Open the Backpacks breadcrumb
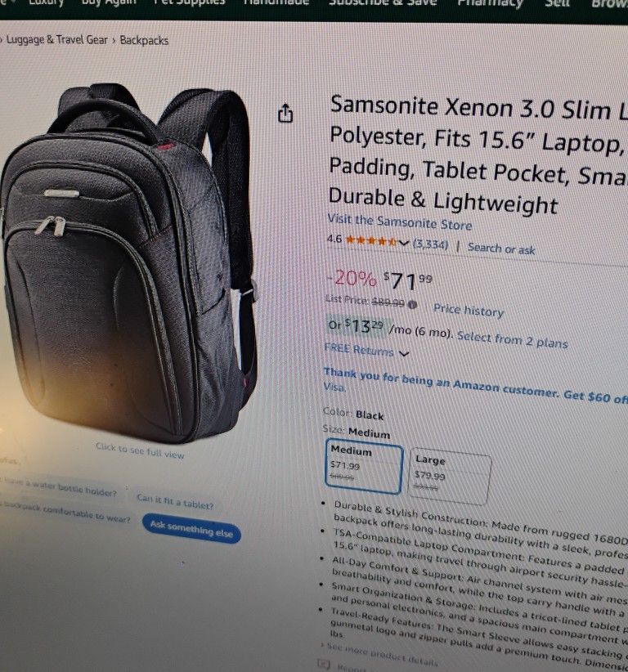 pyautogui.click(x=144, y=40)
